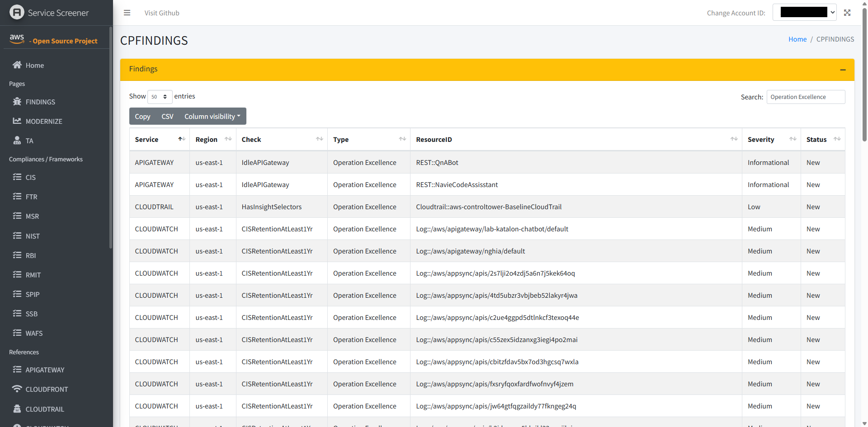Expand the Column visibility dropdown
The width and height of the screenshot is (868, 427).
212,116
